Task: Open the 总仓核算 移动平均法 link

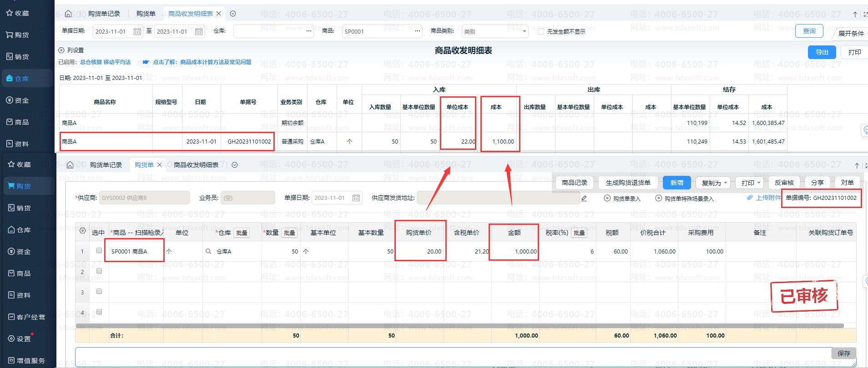Action: [x=106, y=62]
